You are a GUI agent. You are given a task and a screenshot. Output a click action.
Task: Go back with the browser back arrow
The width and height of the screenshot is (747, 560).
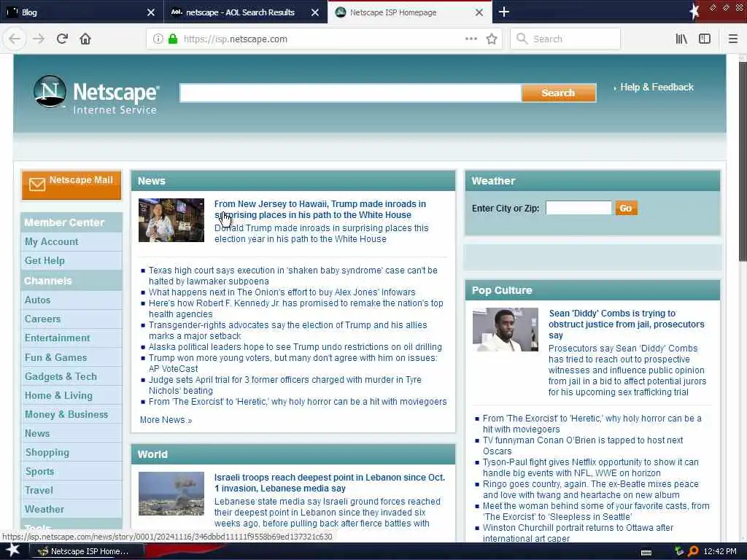[x=15, y=39]
